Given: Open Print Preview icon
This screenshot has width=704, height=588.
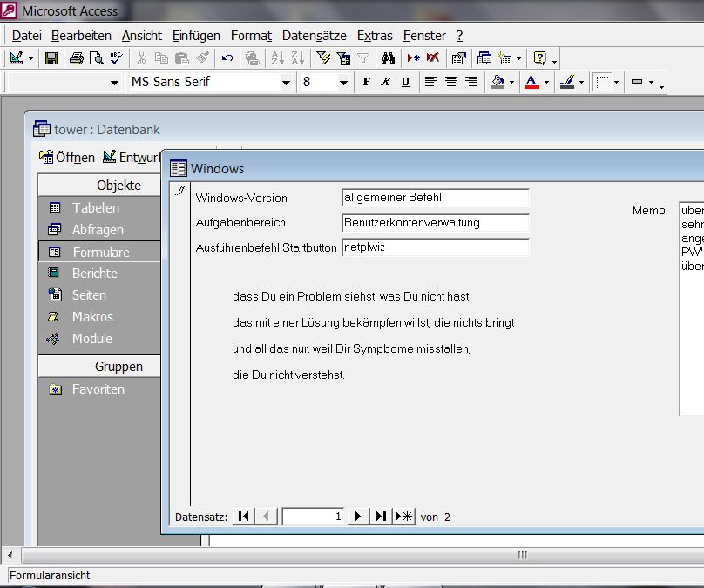Looking at the screenshot, I should pos(96,58).
